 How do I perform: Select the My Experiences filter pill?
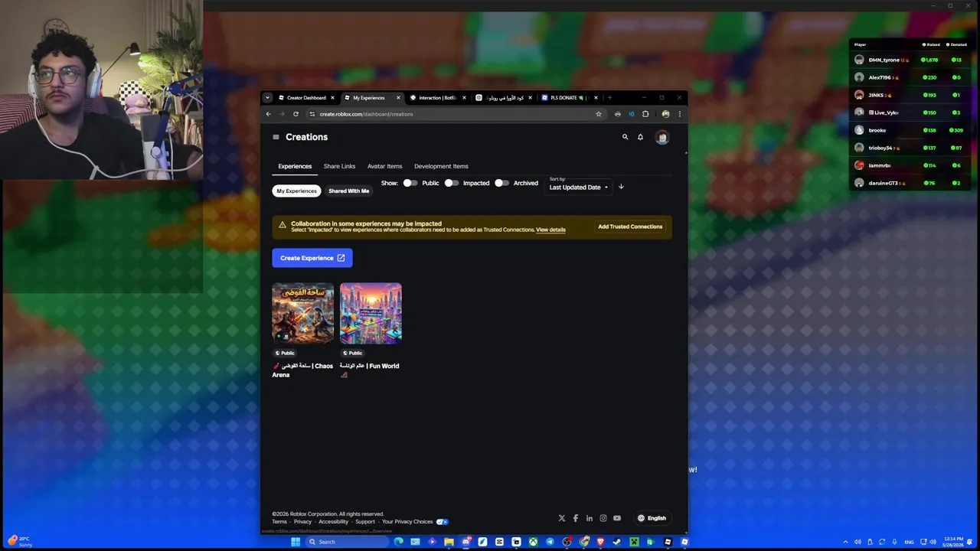pos(296,191)
